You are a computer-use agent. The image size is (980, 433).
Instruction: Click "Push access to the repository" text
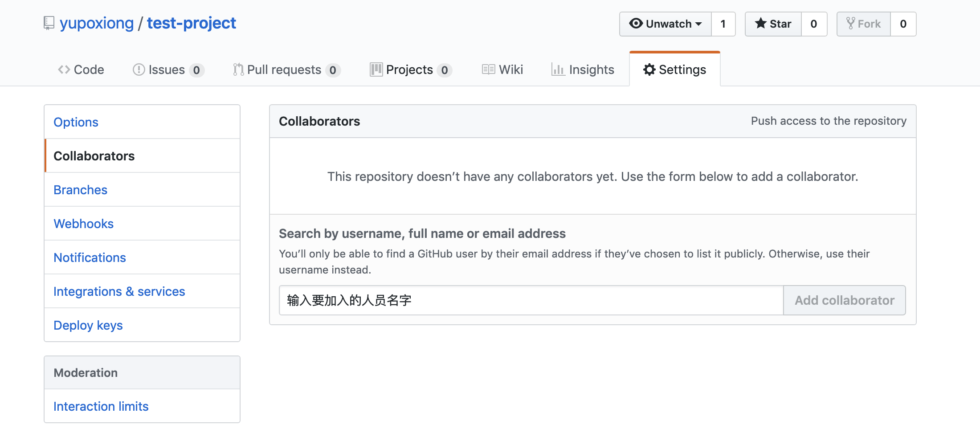click(829, 121)
